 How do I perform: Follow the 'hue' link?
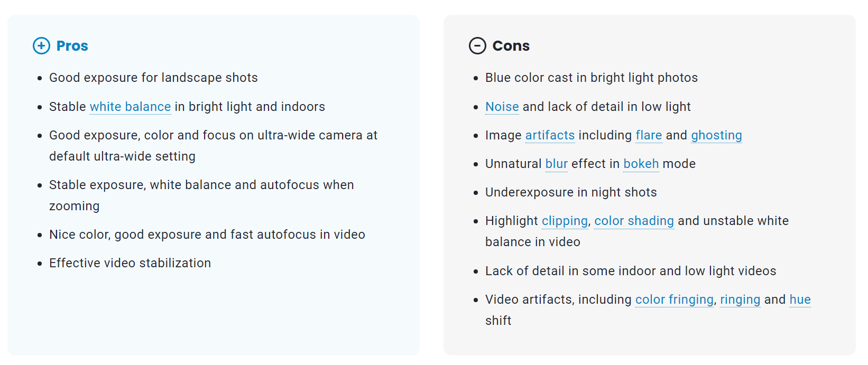pyautogui.click(x=800, y=300)
